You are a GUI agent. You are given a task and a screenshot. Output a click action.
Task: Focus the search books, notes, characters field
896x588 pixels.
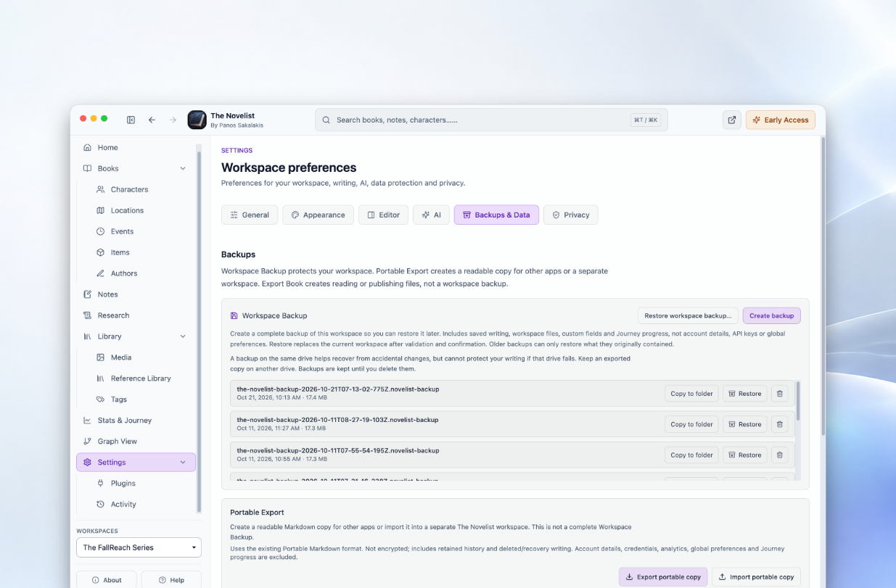coord(491,120)
